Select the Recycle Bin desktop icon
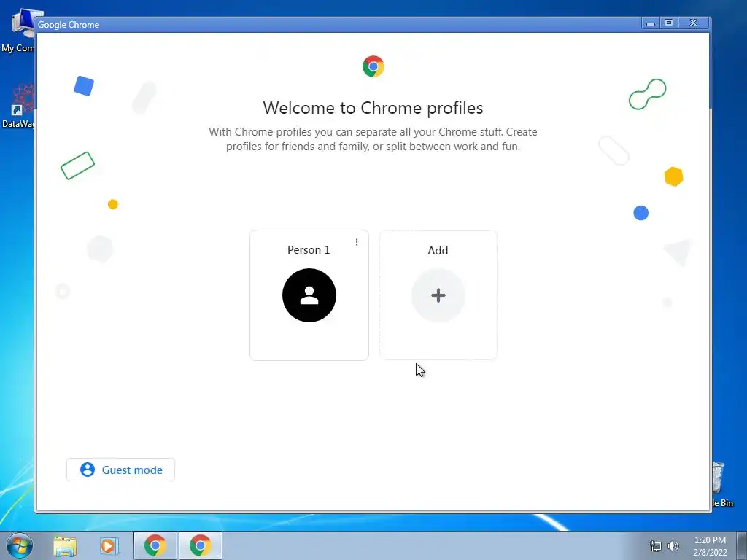 [722, 484]
